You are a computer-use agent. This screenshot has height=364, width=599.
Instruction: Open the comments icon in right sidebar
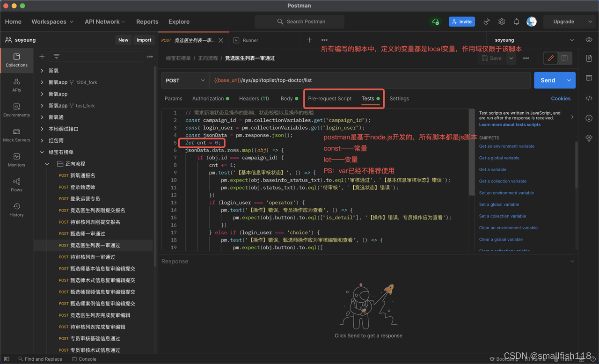tap(589, 78)
